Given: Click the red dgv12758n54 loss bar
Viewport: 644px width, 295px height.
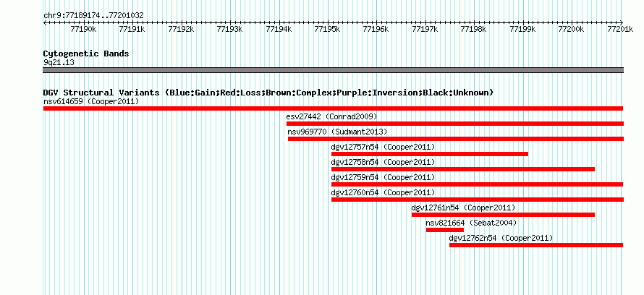Looking at the screenshot, I should (463, 169).
